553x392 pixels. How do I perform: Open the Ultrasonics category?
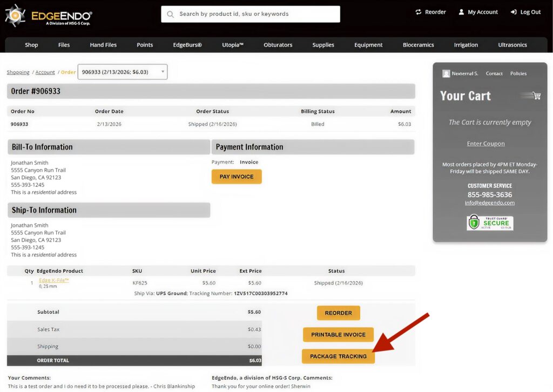tap(512, 45)
